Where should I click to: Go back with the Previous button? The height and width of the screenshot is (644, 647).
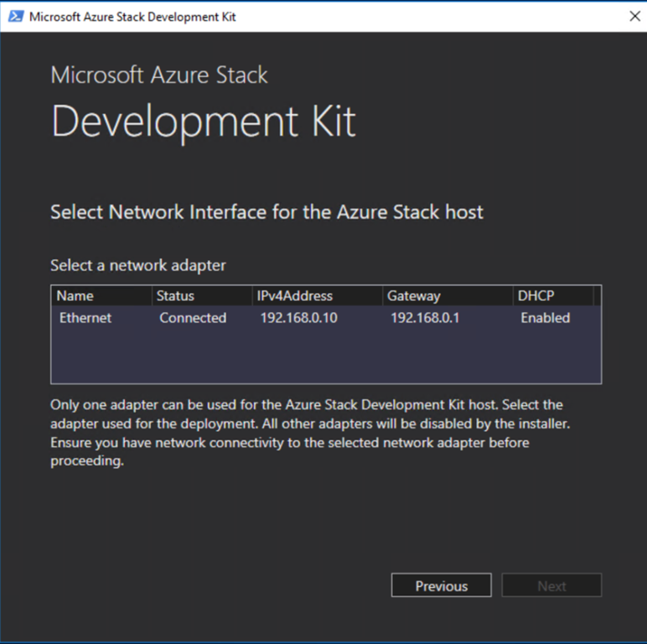tap(442, 586)
